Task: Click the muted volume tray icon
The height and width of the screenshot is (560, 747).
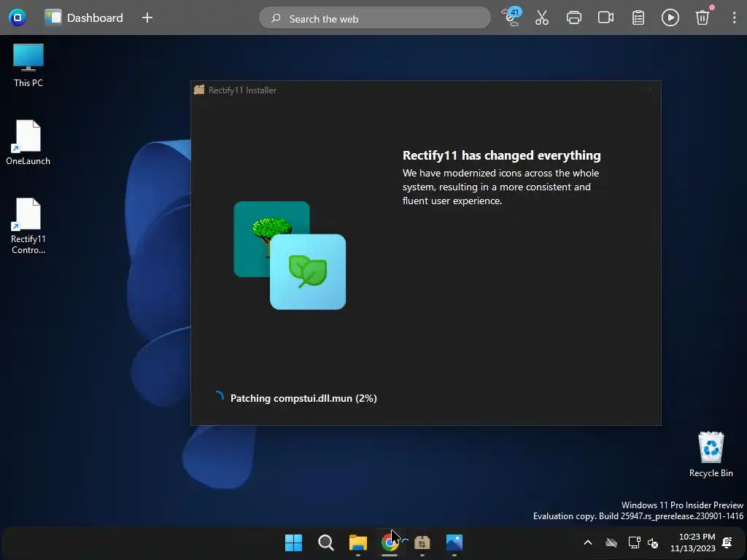Action: click(x=653, y=542)
